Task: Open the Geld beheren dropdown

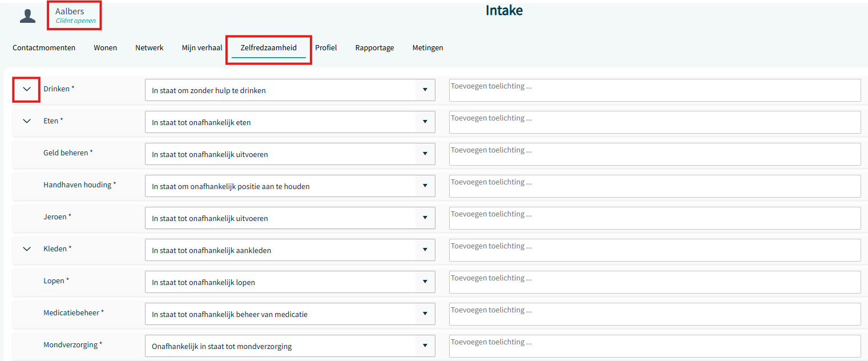Action: [290, 154]
